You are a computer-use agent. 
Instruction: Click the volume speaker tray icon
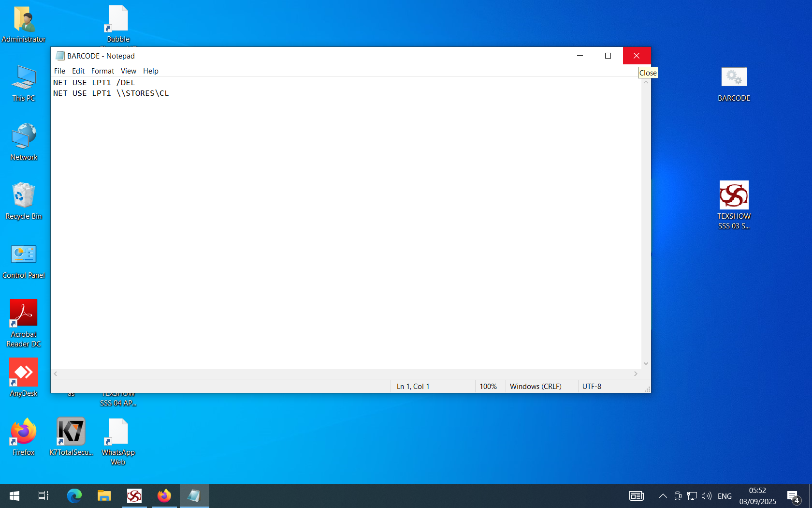(x=706, y=496)
